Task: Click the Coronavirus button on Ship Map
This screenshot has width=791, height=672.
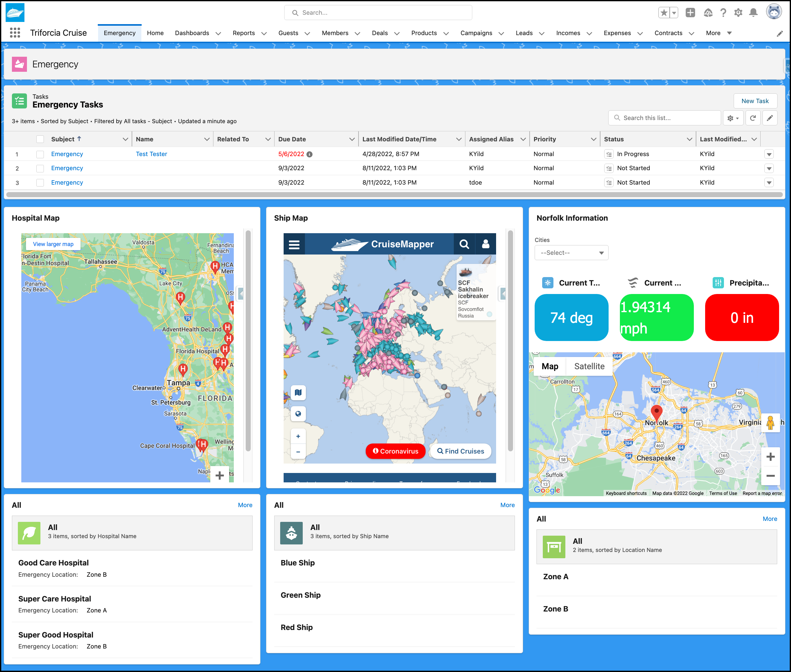Action: (395, 451)
